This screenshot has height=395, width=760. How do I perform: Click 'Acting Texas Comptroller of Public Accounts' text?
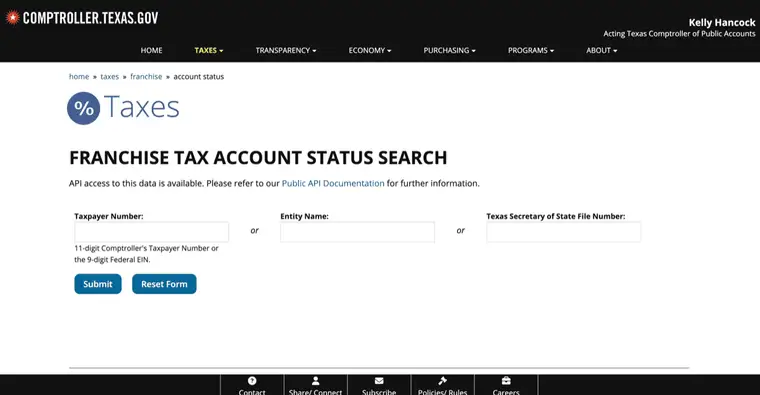tap(679, 34)
